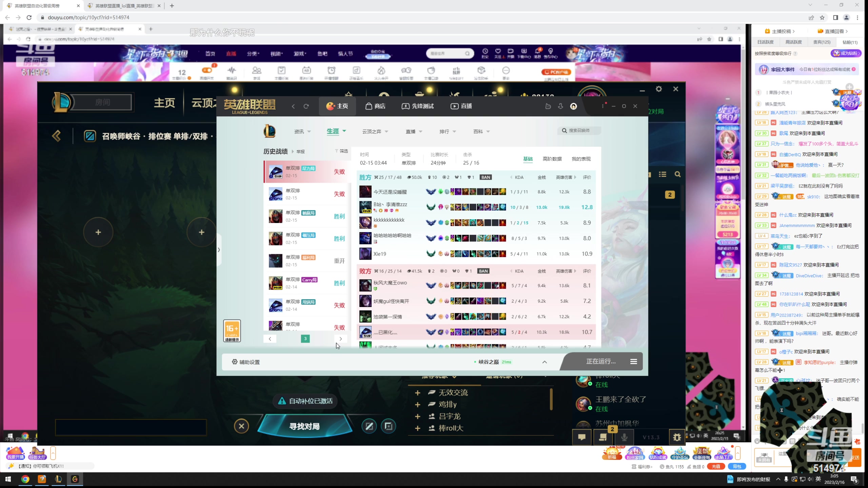Expand the 峡谷之巅 server chevron
Image resolution: width=868 pixels, height=488 pixels.
click(x=545, y=362)
